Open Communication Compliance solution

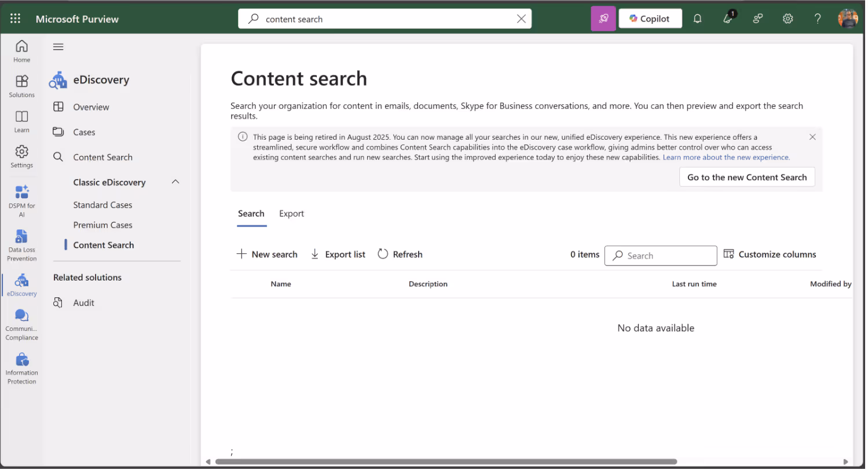pyautogui.click(x=21, y=324)
